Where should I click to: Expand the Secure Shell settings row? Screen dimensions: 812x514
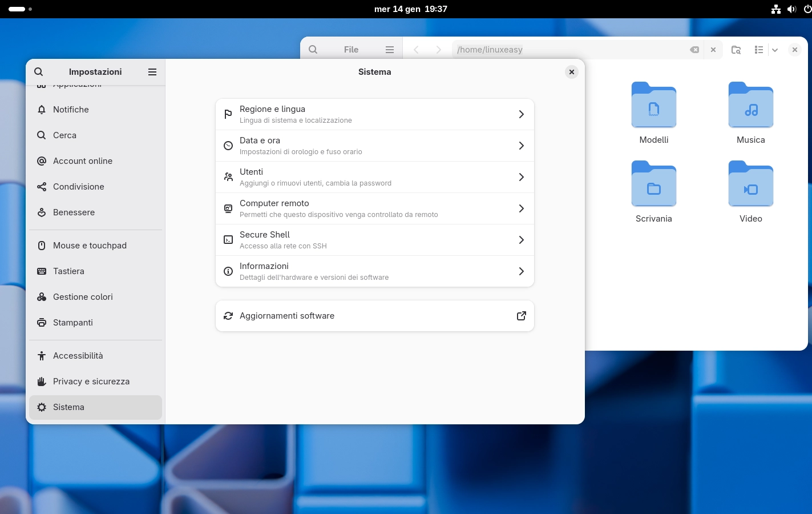521,240
